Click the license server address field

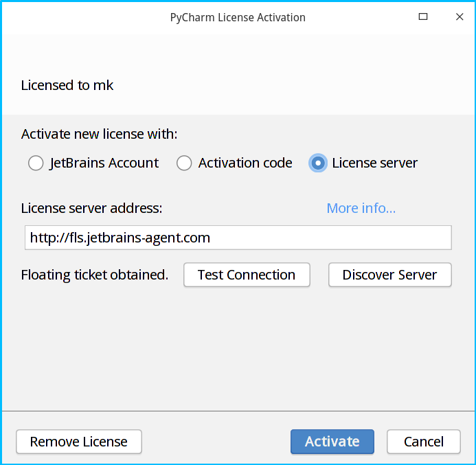click(238, 238)
